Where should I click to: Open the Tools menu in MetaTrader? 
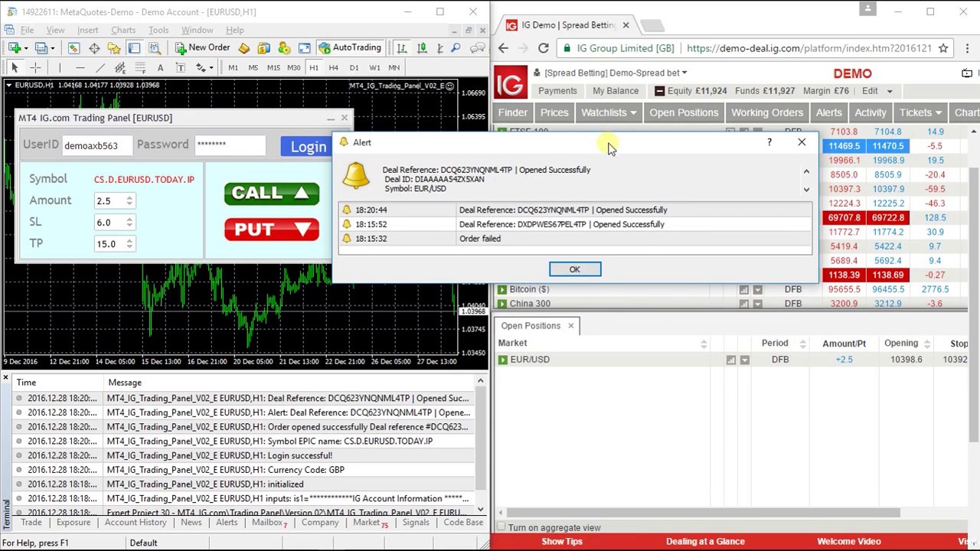point(158,30)
